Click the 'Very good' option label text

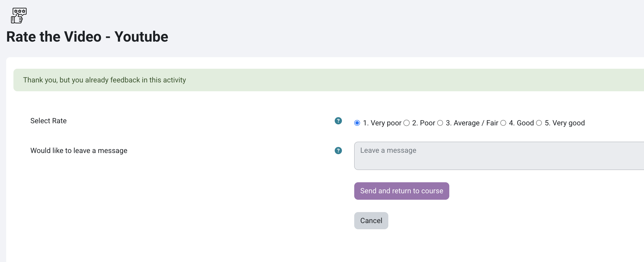565,123
